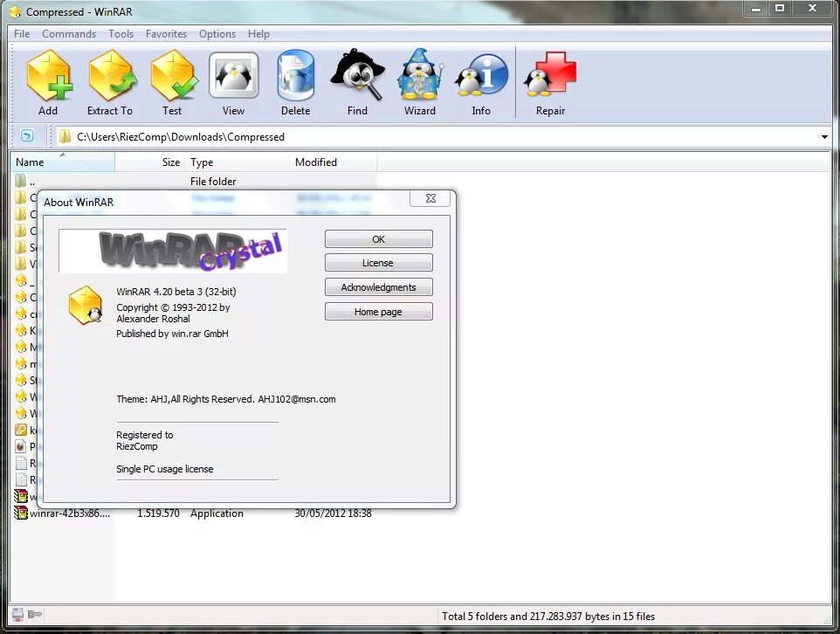The image size is (840, 634).
Task: Click the drive icon in status bar
Action: tap(17, 615)
